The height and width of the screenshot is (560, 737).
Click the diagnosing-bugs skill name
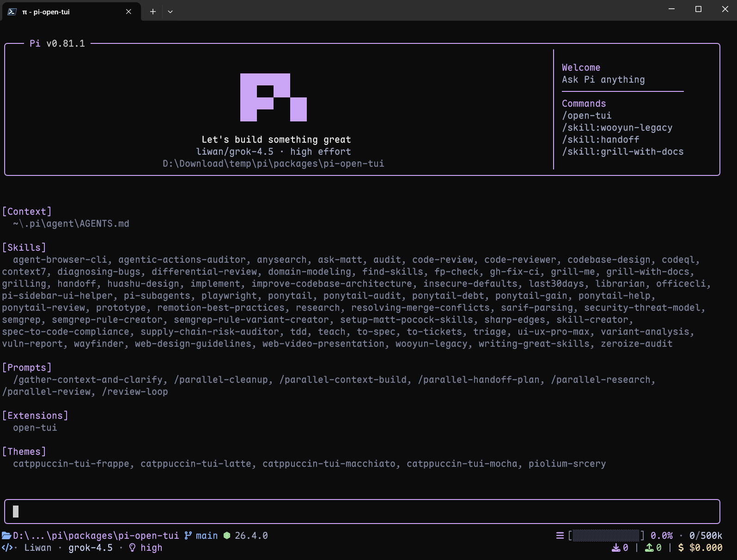(x=99, y=271)
